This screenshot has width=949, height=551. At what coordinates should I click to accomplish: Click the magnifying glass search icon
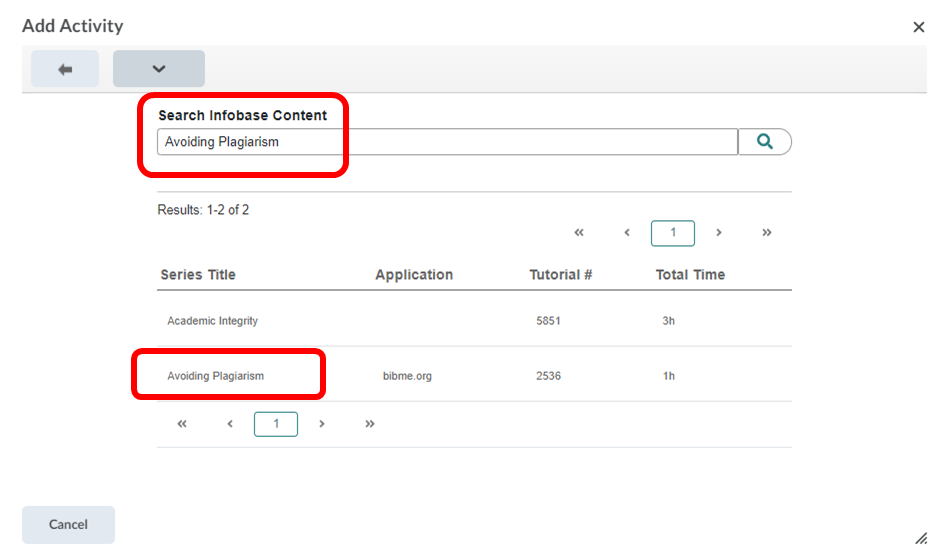click(764, 142)
